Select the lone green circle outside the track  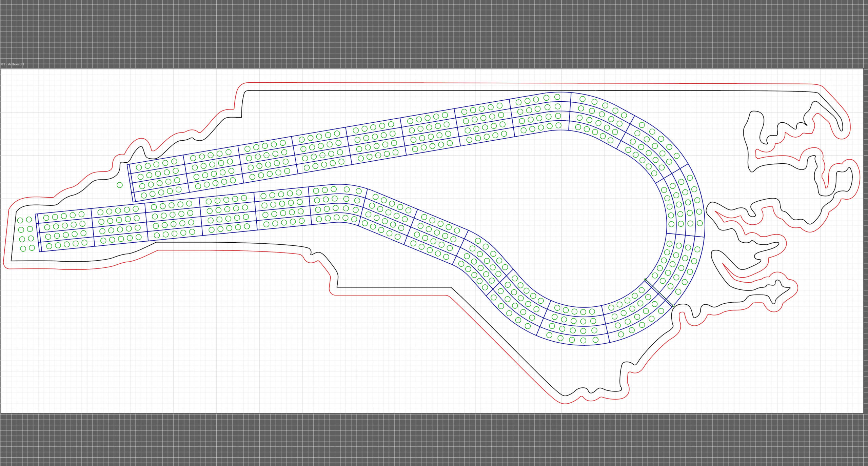click(120, 185)
